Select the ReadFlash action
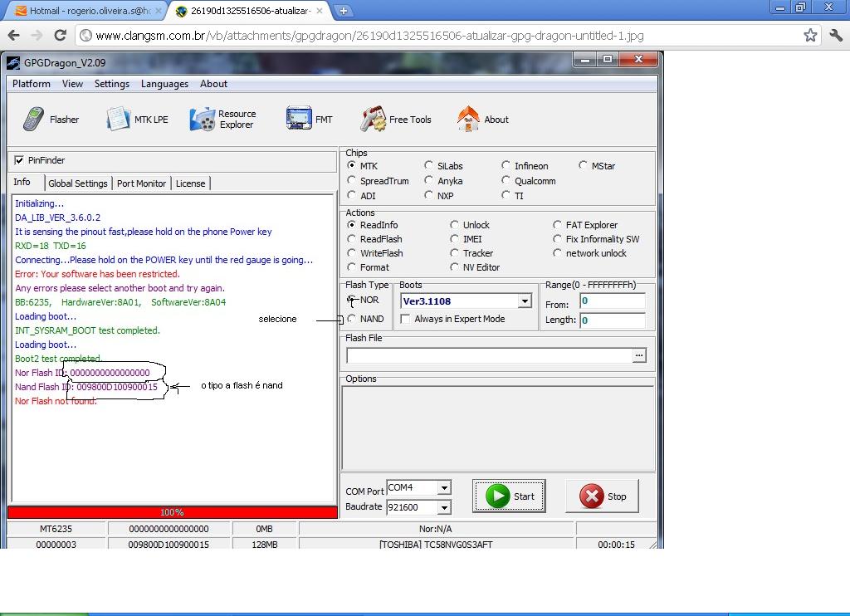 coord(352,238)
